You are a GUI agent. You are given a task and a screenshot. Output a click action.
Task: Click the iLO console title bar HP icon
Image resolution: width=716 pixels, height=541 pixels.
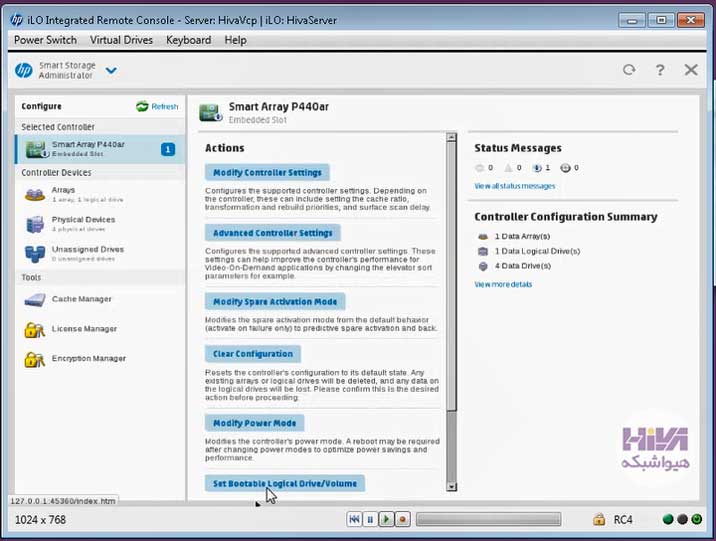[x=16, y=20]
